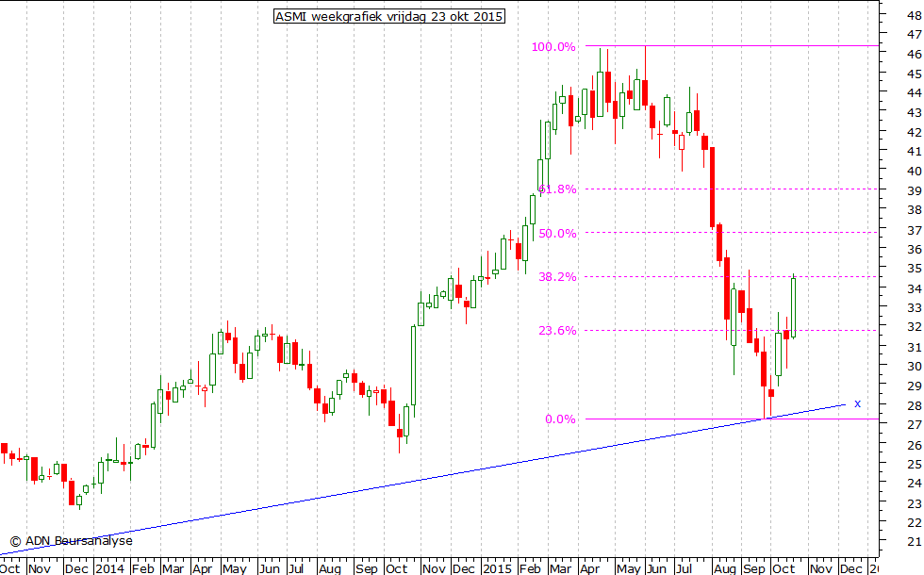Viewport: 924px width, 575px height.
Task: Click the 2014 year label on time axis
Action: (109, 568)
